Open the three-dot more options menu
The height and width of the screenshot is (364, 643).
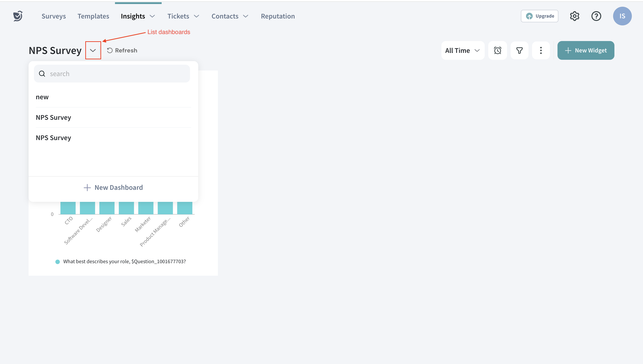pyautogui.click(x=541, y=50)
